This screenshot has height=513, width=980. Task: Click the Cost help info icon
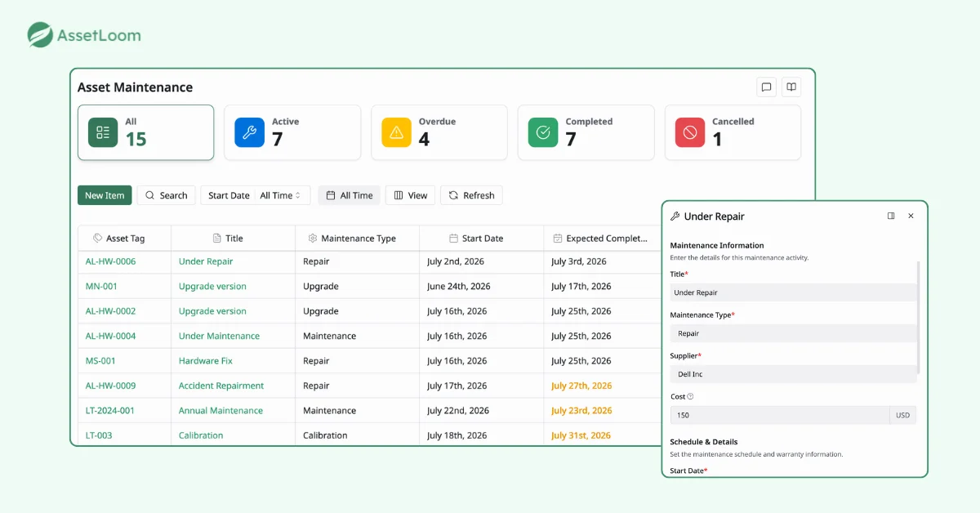(x=690, y=397)
